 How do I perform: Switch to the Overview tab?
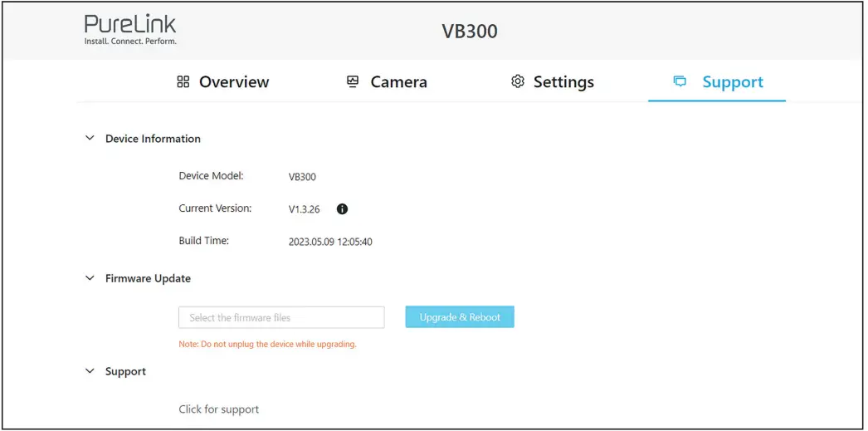pyautogui.click(x=234, y=82)
